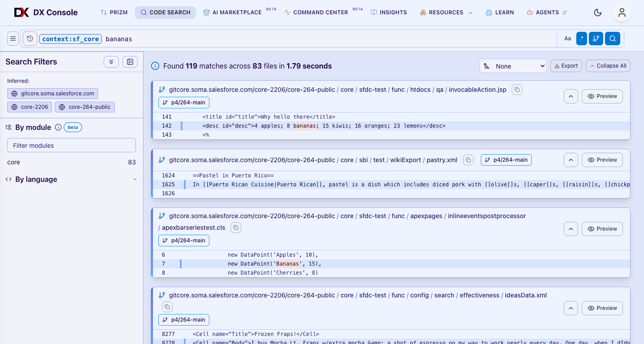Click p4/264-main branch tag on ideasData.xml
The width and height of the screenshot is (644, 344).
pyautogui.click(x=184, y=320)
